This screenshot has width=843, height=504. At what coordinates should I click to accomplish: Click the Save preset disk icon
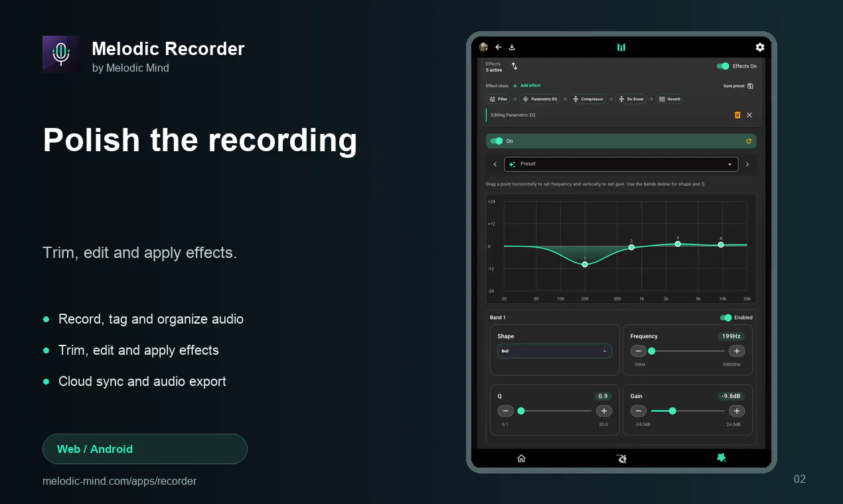(750, 86)
